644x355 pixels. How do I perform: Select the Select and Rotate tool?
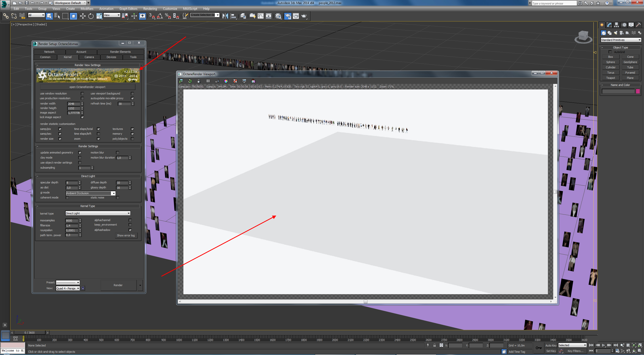pos(91,16)
